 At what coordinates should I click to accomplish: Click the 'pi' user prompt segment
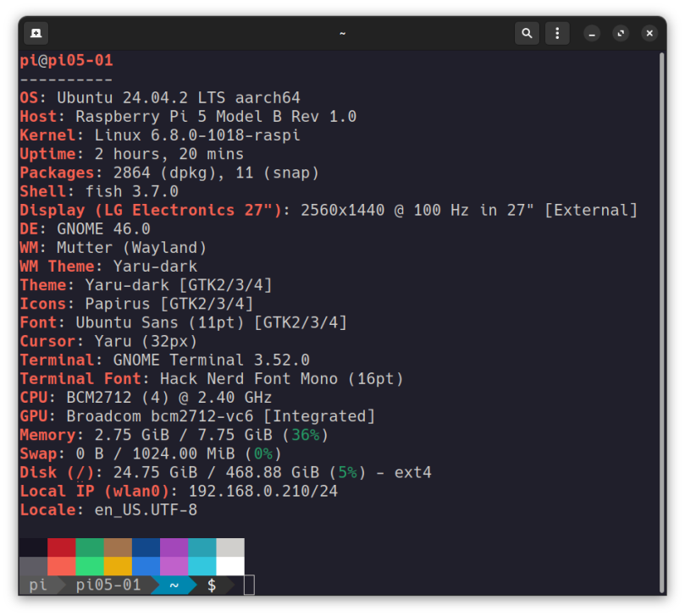(x=38, y=585)
